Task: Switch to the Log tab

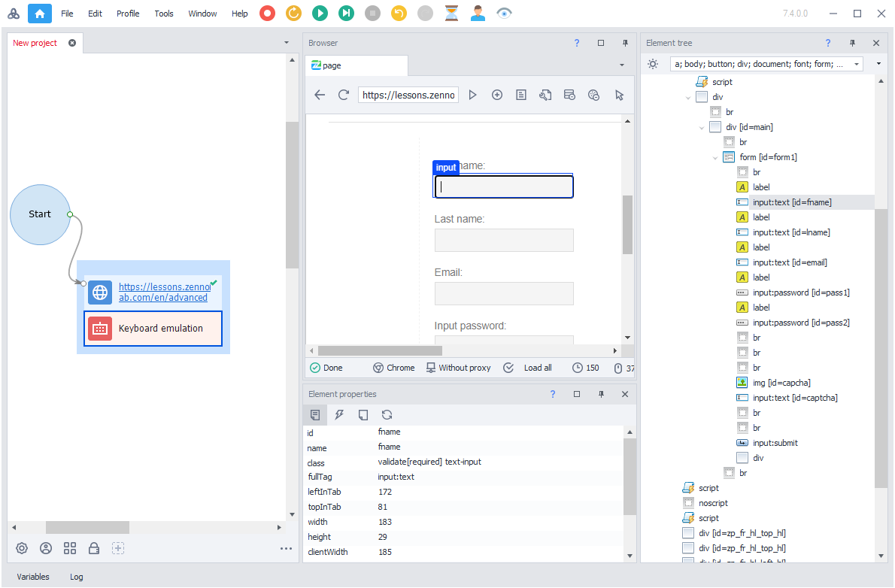Action: (77, 577)
